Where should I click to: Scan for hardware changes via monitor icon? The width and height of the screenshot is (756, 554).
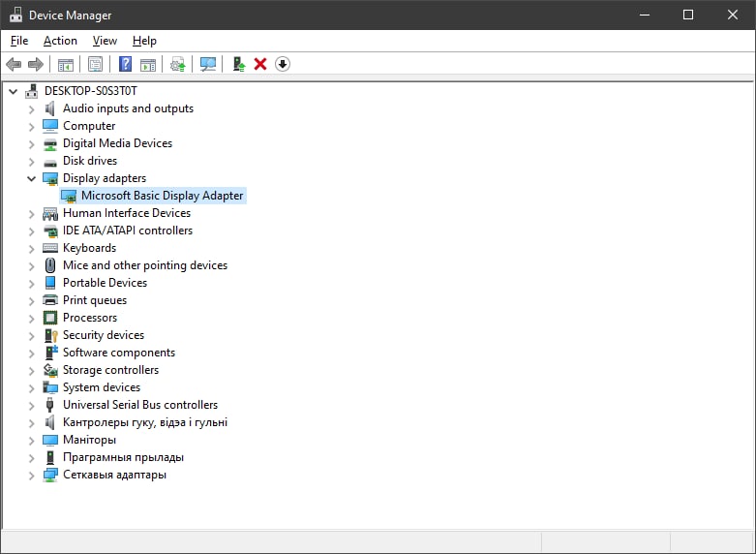208,64
